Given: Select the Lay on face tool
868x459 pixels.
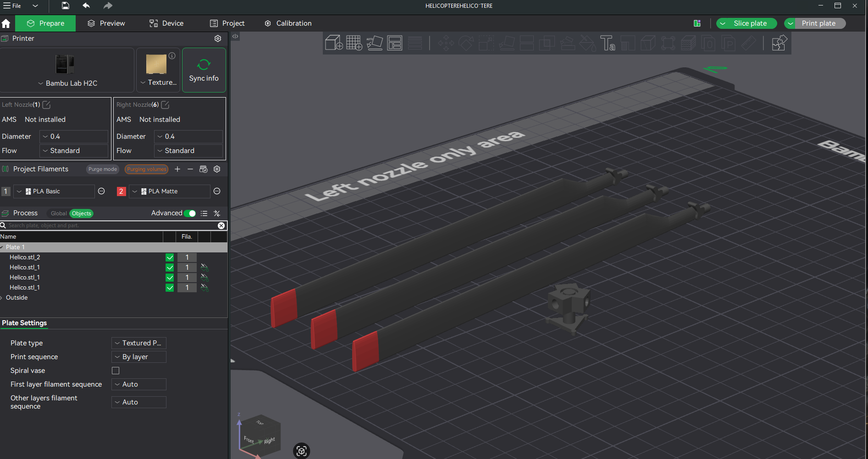Looking at the screenshot, I should (507, 43).
